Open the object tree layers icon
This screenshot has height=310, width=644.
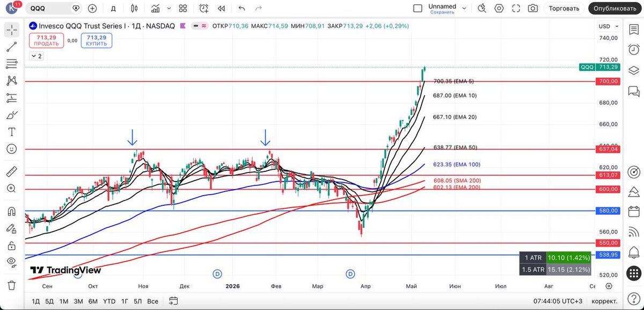click(634, 70)
